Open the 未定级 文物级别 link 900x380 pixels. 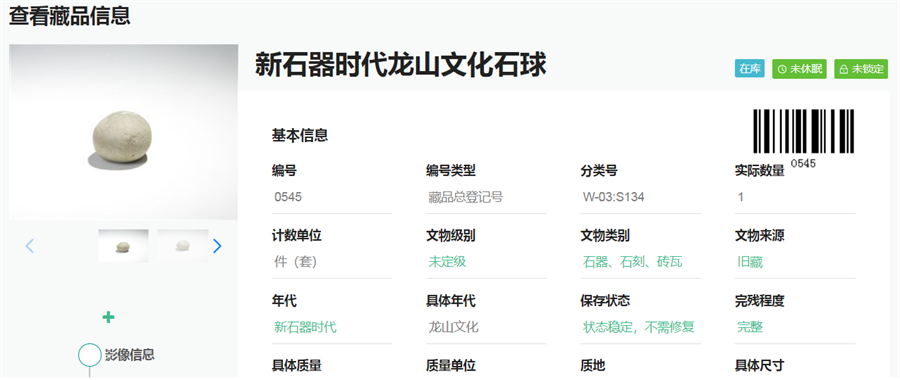click(x=447, y=262)
